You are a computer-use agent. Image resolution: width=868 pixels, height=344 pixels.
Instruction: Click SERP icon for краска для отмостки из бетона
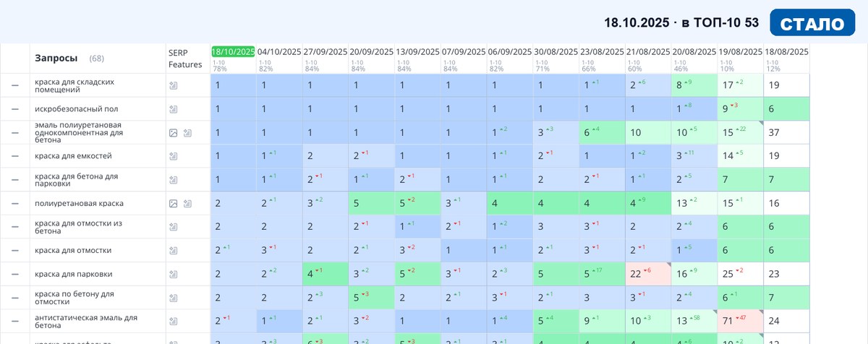click(173, 227)
